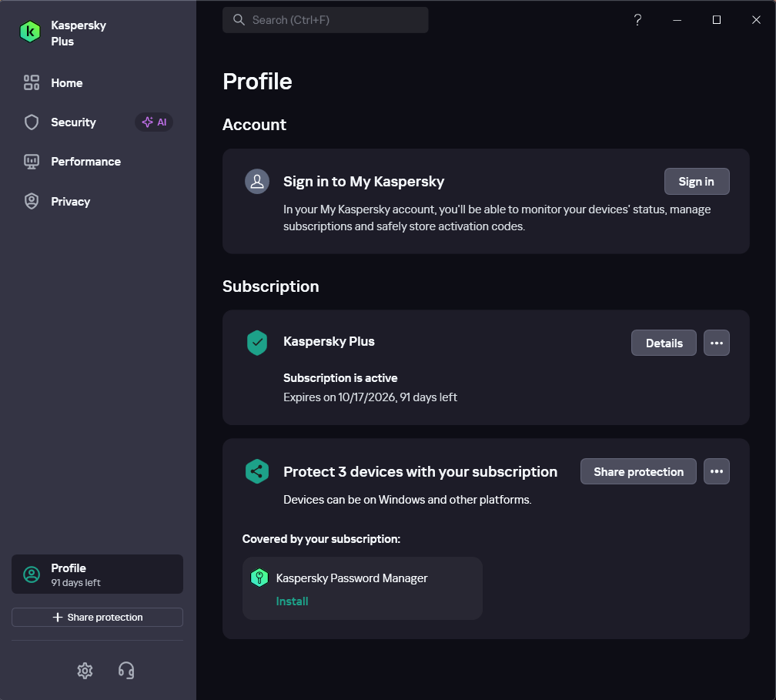View subscription Details
Image resolution: width=776 pixels, height=700 pixels.
point(664,343)
